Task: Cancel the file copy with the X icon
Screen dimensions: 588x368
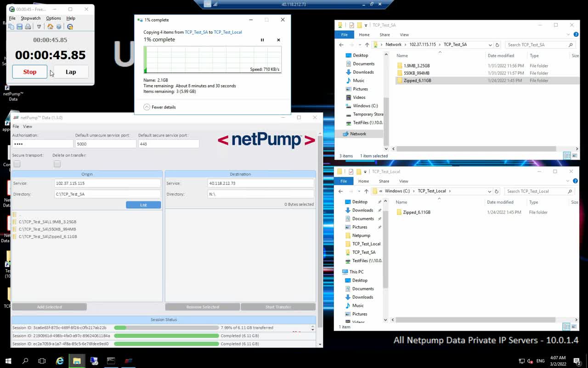Action: (278, 40)
